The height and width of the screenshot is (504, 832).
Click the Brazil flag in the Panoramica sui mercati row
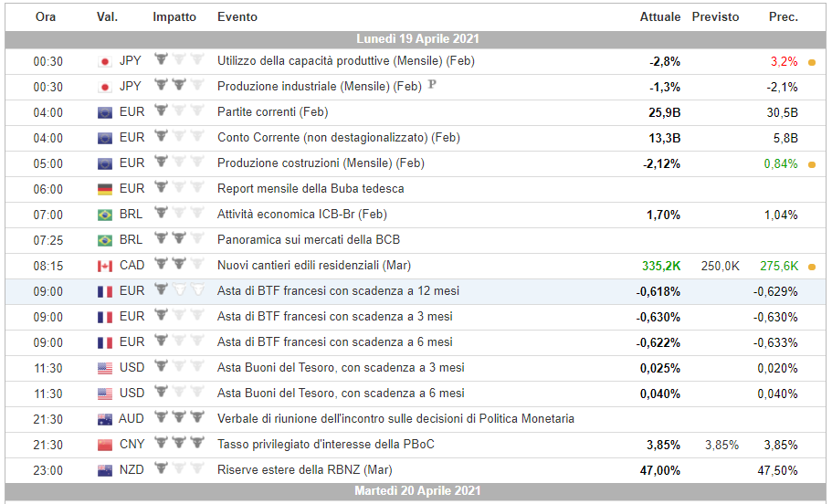point(104,240)
